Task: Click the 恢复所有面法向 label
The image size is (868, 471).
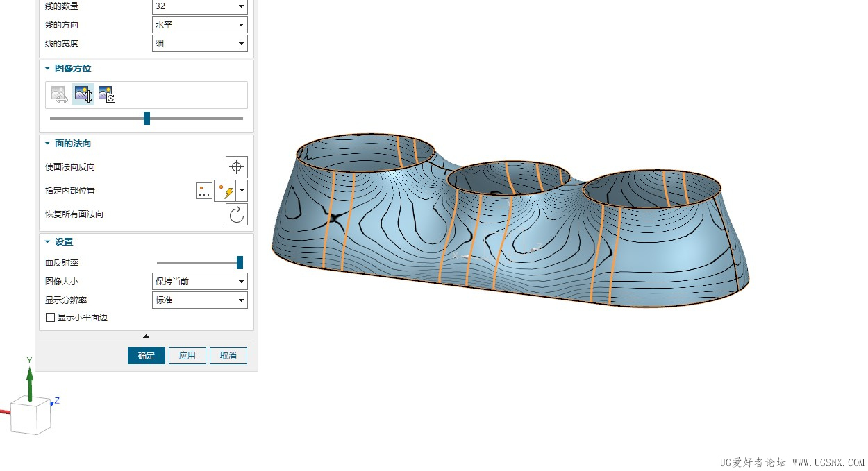Action: click(74, 214)
